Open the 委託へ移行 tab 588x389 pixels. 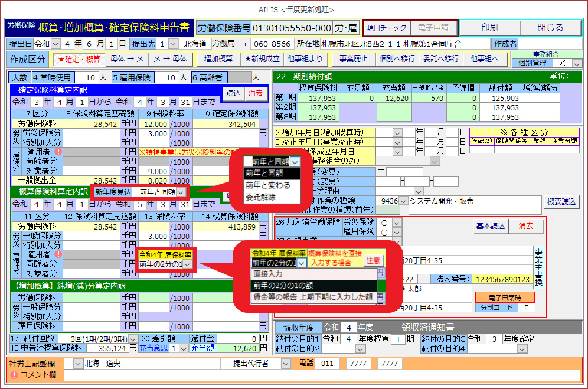tap(441, 59)
